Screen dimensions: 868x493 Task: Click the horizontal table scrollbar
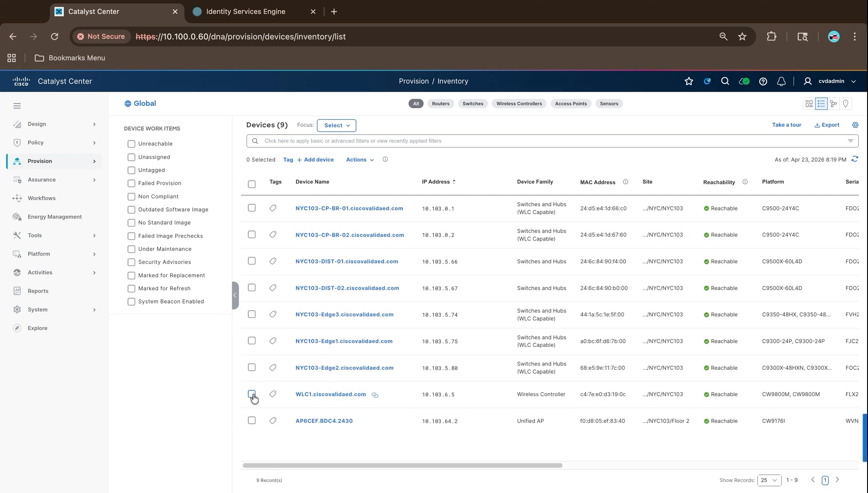[x=402, y=466]
